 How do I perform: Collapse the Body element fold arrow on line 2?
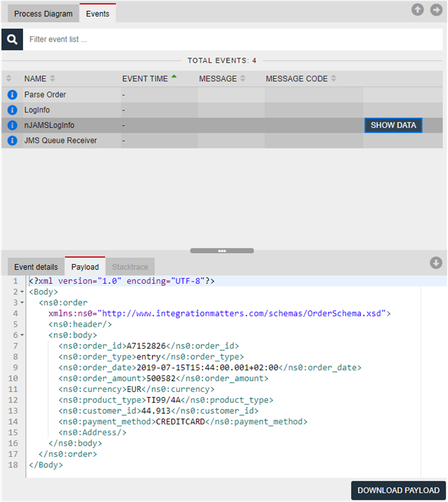(22, 292)
